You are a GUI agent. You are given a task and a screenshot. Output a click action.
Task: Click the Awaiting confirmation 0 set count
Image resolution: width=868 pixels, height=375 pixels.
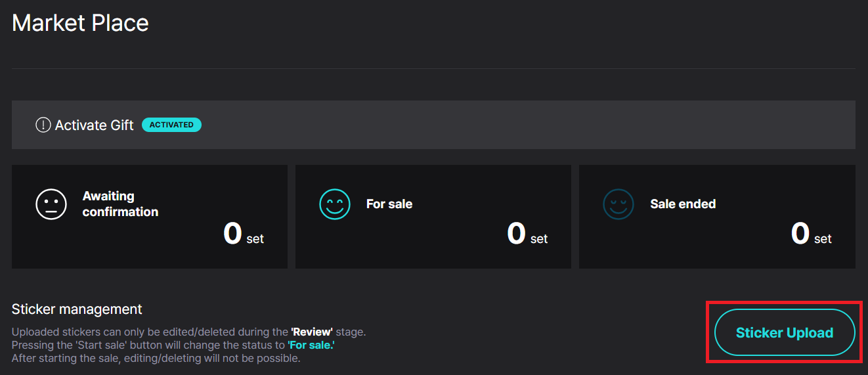[x=244, y=234]
